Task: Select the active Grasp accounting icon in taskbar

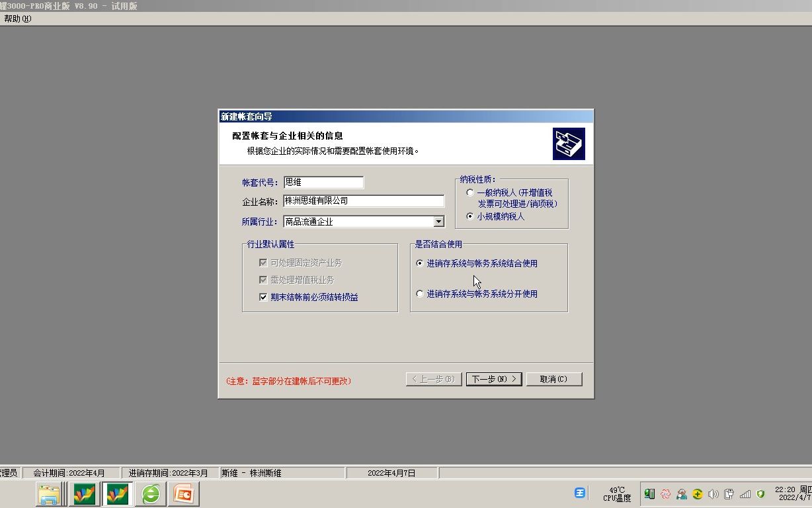Action: click(x=116, y=493)
